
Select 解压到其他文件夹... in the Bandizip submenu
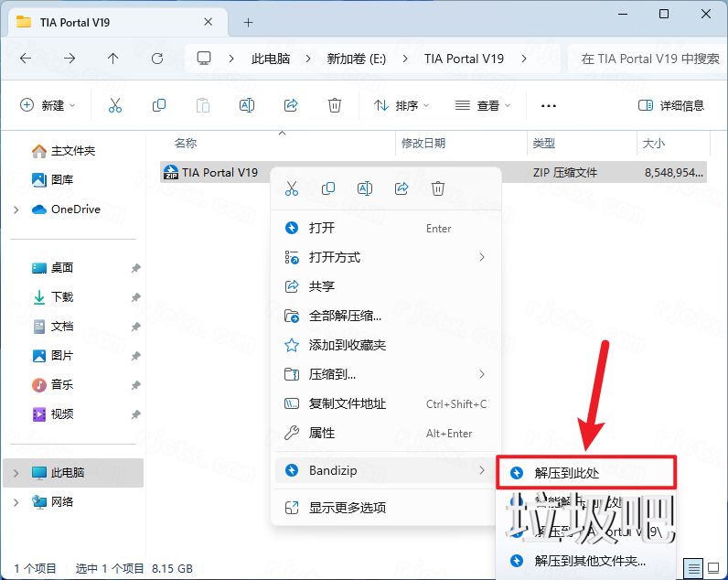tap(586, 561)
